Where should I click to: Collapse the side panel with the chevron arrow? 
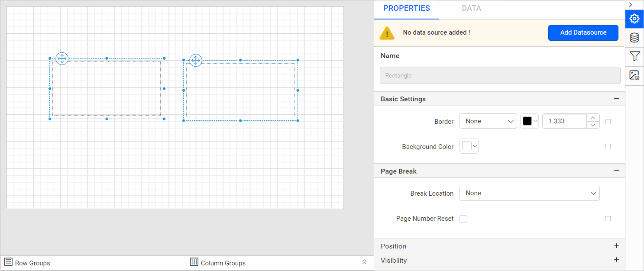[631, 5]
